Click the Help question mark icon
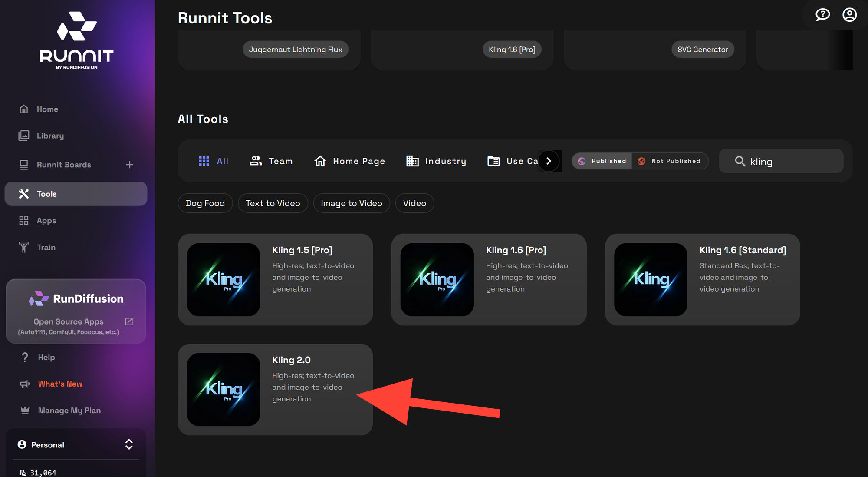The width and height of the screenshot is (868, 477). point(25,357)
